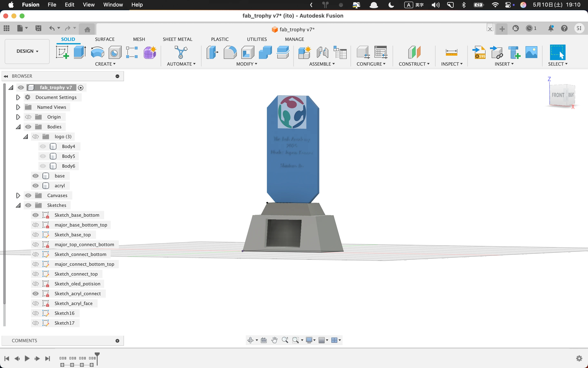
Task: Click the Select tool icon
Action: pos(558,52)
